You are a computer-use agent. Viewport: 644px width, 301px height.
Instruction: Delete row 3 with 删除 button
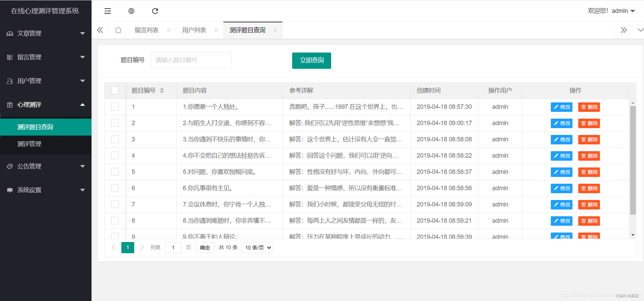[x=589, y=139]
